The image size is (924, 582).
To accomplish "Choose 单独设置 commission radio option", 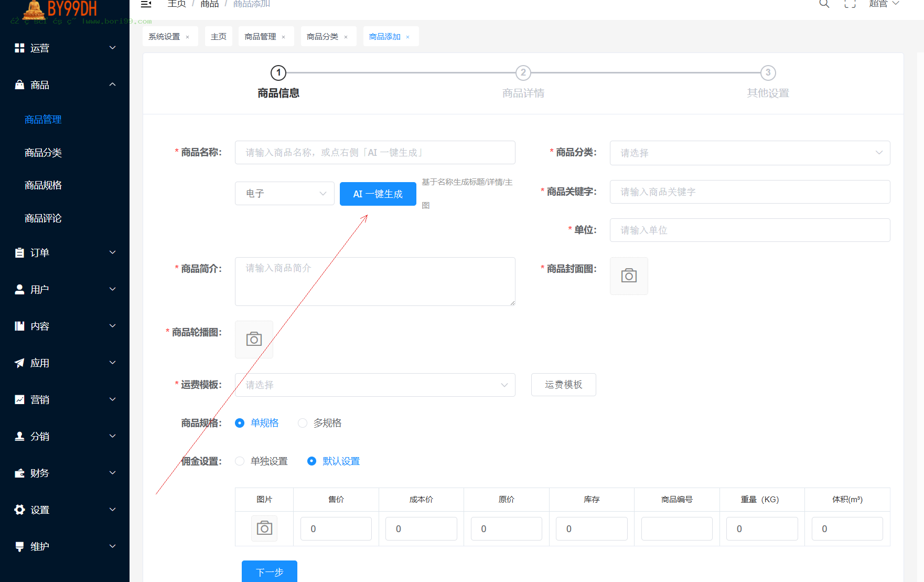I will 240,461.
